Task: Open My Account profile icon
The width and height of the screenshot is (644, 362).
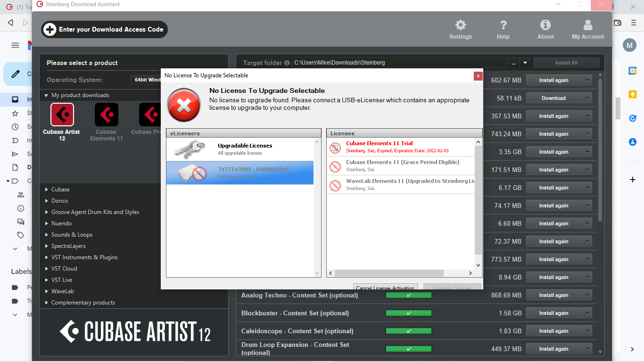Action: coord(587,30)
